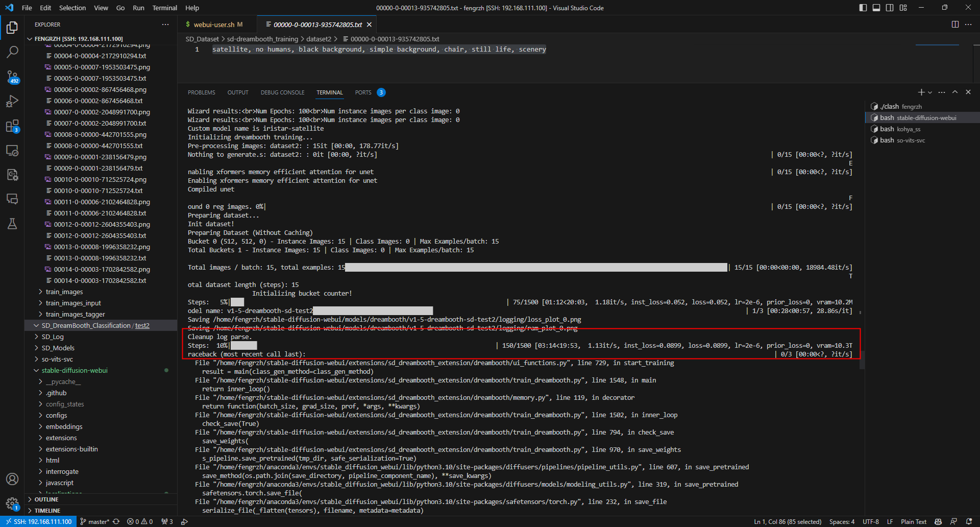This screenshot has width=980, height=527.
Task: Click SSH: 192.168.111.100 remote indicator
Action: [x=38, y=521]
